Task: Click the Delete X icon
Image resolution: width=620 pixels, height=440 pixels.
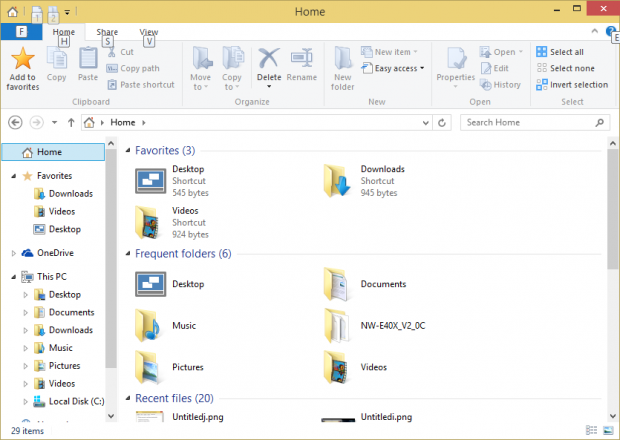Action: click(x=269, y=59)
